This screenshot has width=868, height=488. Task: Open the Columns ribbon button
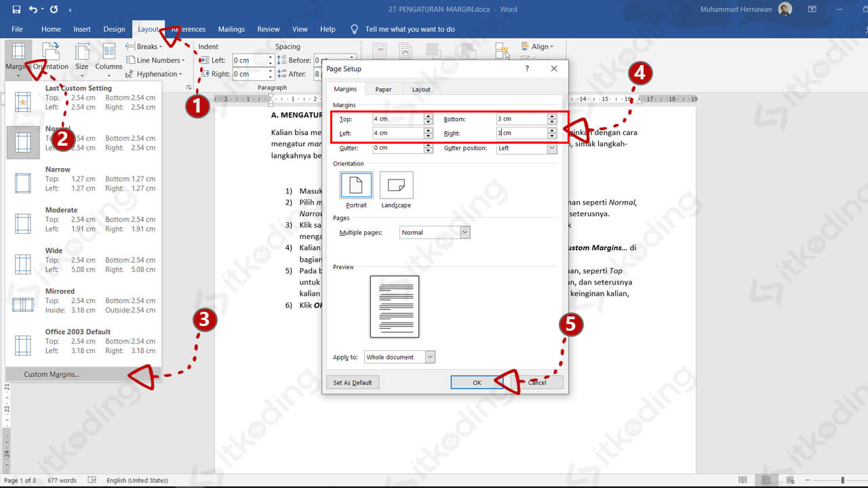tap(108, 59)
